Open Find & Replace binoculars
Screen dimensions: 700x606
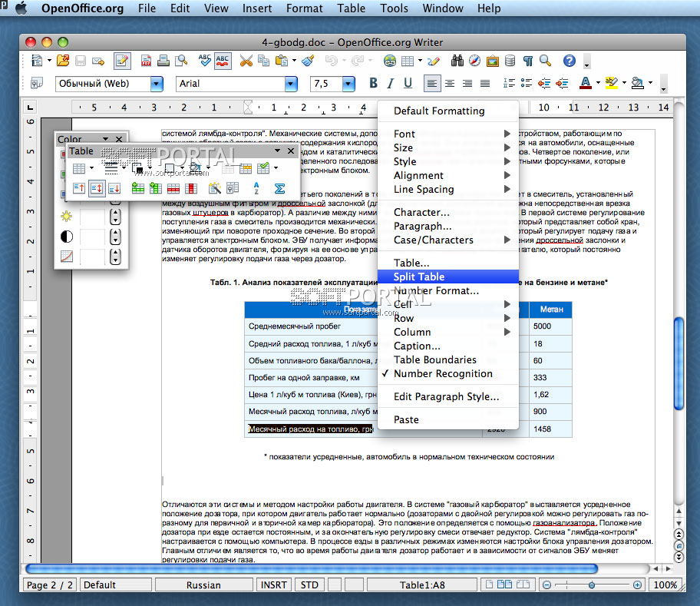pyautogui.click(x=457, y=61)
